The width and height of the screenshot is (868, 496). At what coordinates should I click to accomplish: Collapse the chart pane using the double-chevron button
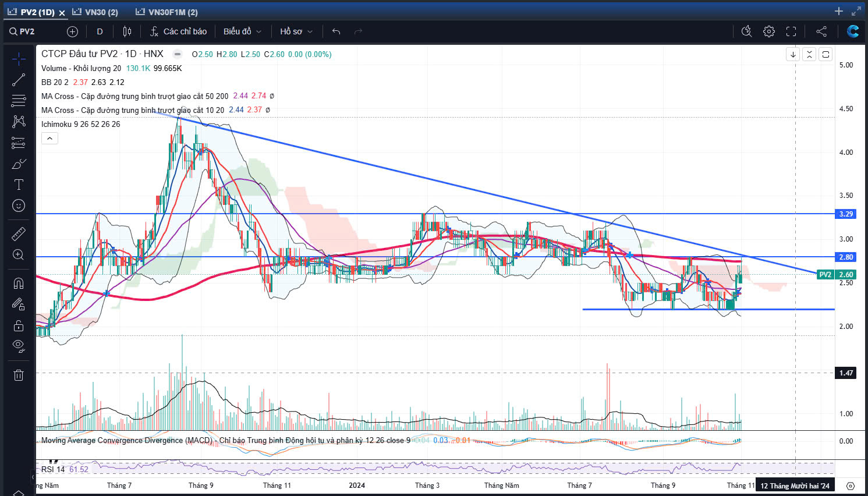point(809,54)
